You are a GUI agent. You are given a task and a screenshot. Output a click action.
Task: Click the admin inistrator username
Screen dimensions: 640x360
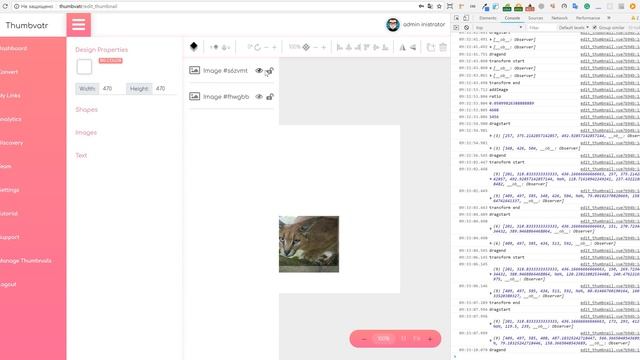tap(424, 24)
